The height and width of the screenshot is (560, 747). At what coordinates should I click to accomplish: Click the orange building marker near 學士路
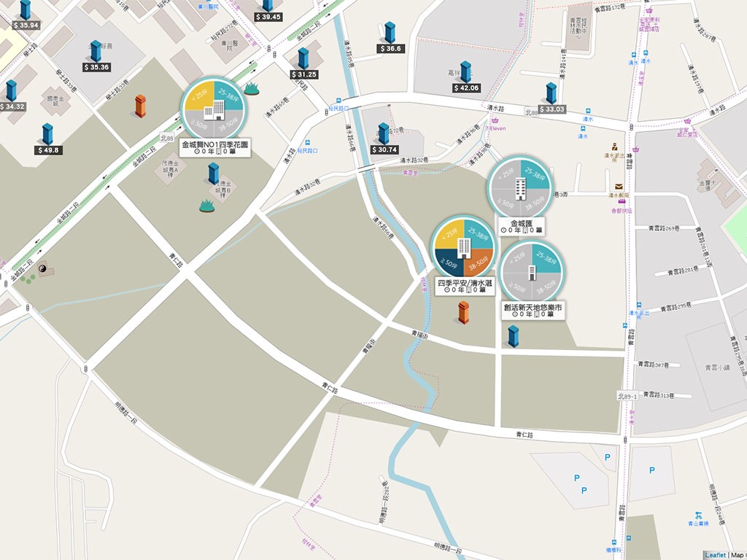click(x=140, y=106)
